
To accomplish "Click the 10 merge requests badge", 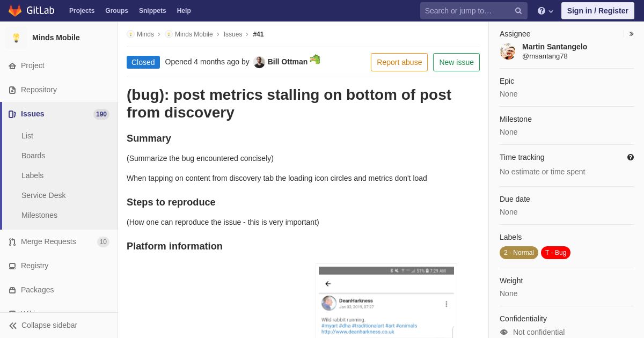I will [x=103, y=242].
